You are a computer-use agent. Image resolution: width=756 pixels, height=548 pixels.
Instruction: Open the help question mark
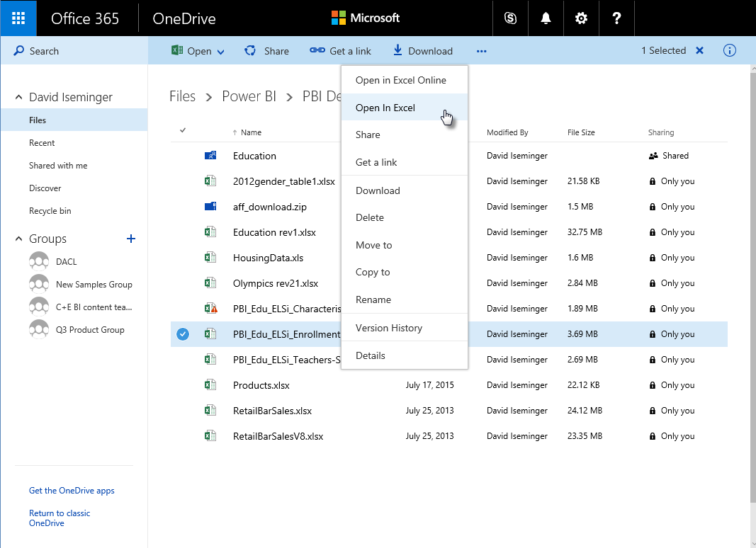[616, 18]
